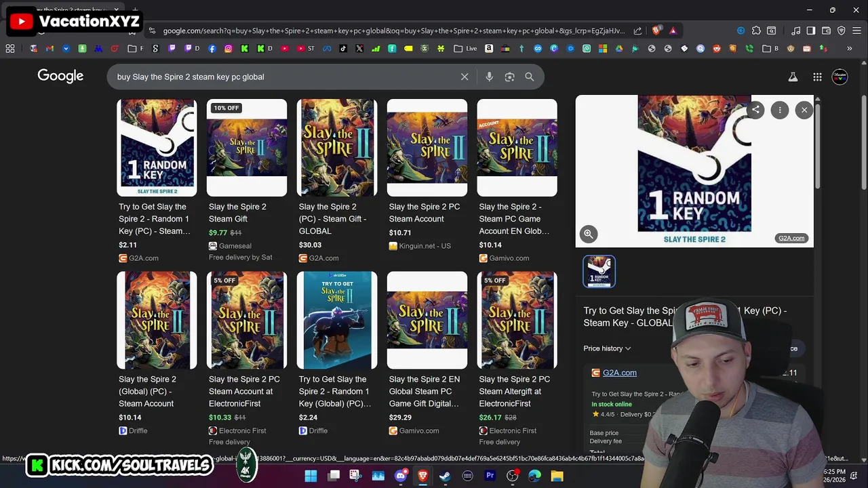
Task: Open the Snipping Tool from taskbar
Action: pyautogui.click(x=355, y=476)
